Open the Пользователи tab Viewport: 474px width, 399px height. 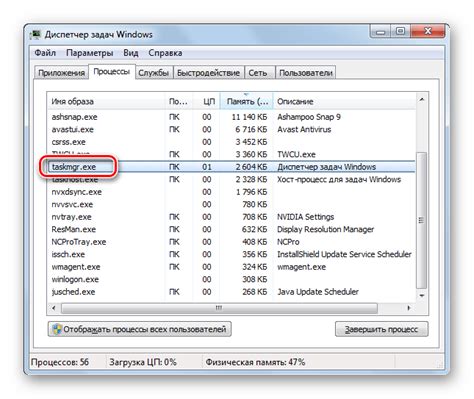point(306,73)
